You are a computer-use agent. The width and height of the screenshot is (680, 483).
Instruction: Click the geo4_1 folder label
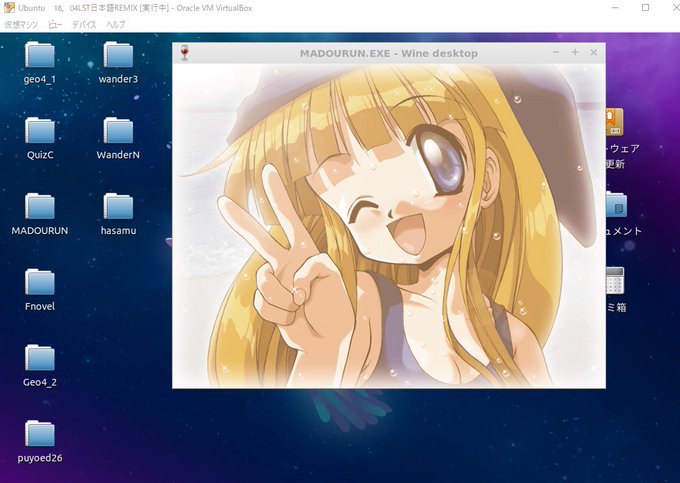39,79
